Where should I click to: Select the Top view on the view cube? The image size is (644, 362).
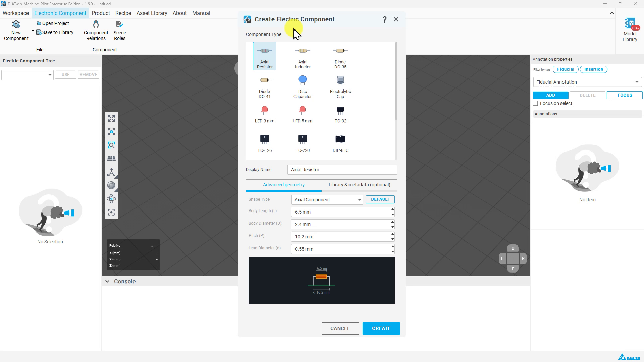click(513, 258)
